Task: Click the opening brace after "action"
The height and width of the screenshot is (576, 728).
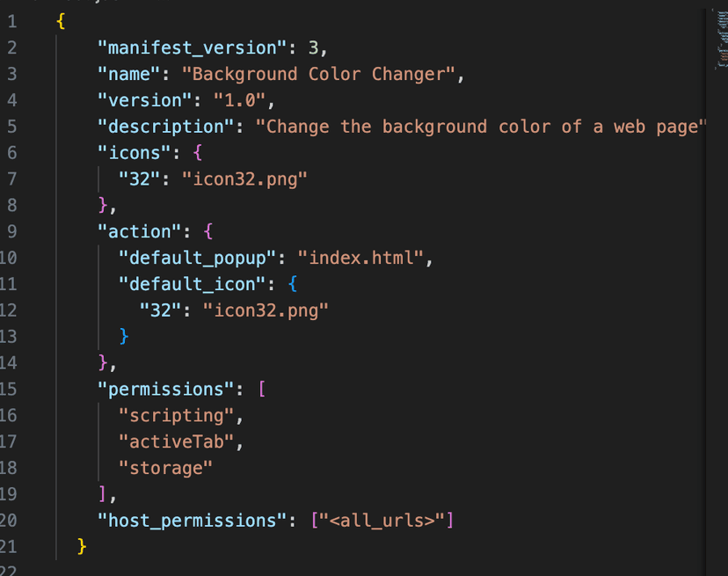Action: point(208,231)
